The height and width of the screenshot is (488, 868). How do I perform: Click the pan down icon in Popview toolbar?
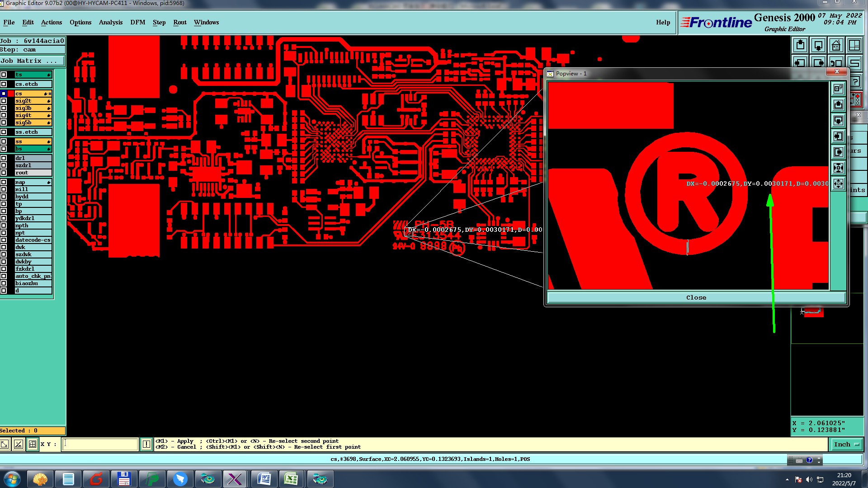click(838, 121)
